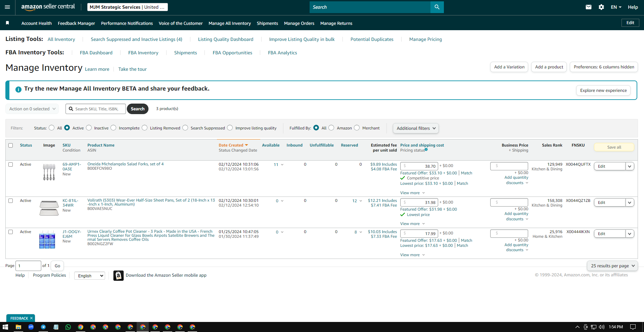
Task: Select the Incomplete status radio button
Action: (x=113, y=128)
